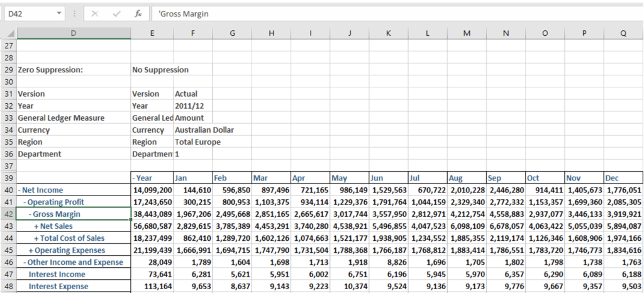Click the Insert Function fx icon
This screenshot has width=644, height=293.
(x=138, y=13)
